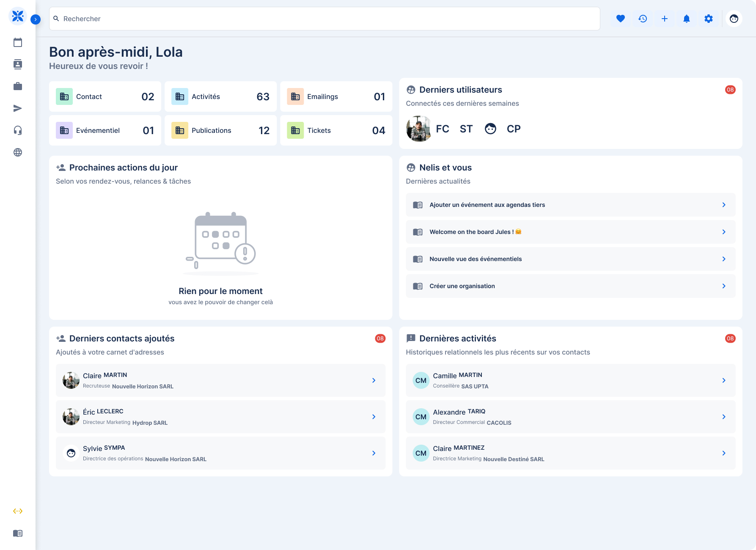Select the CP user initials
This screenshot has height=550, width=756.
[x=514, y=129]
